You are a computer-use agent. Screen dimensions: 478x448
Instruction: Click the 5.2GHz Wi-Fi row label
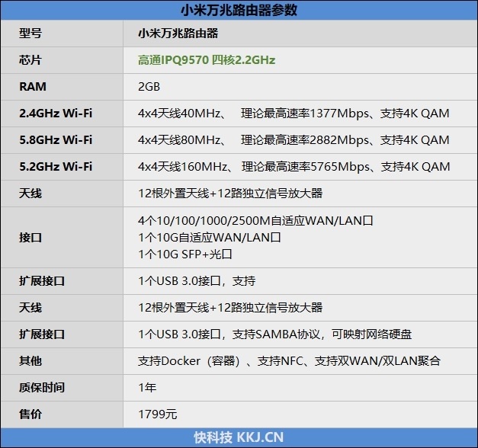tap(56, 167)
